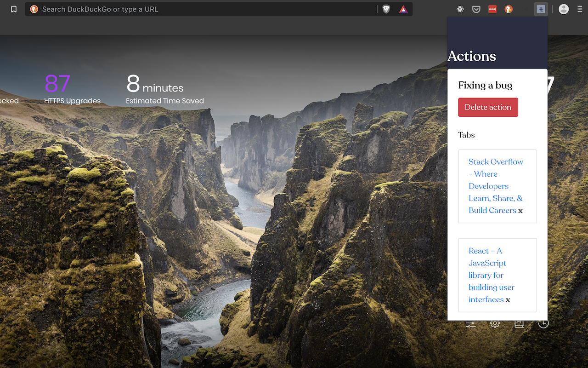
Task: Open the user profile avatar menu
Action: 564,9
